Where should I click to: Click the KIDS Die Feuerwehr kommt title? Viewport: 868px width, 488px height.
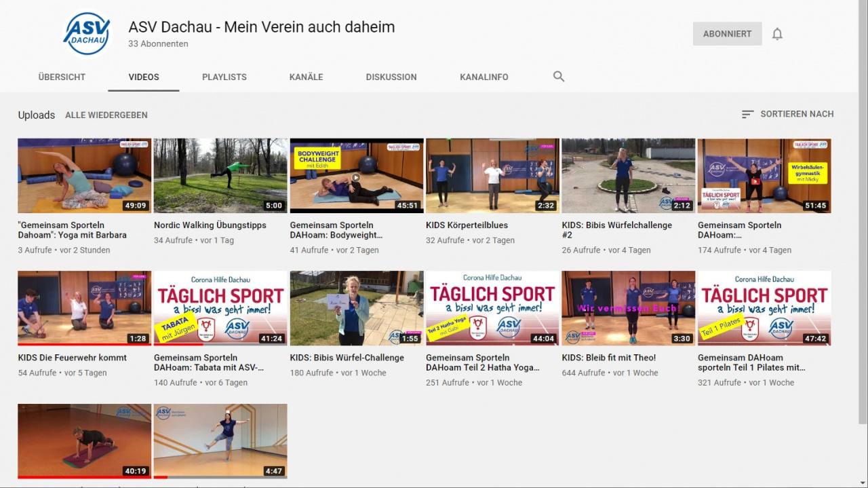[72, 358]
